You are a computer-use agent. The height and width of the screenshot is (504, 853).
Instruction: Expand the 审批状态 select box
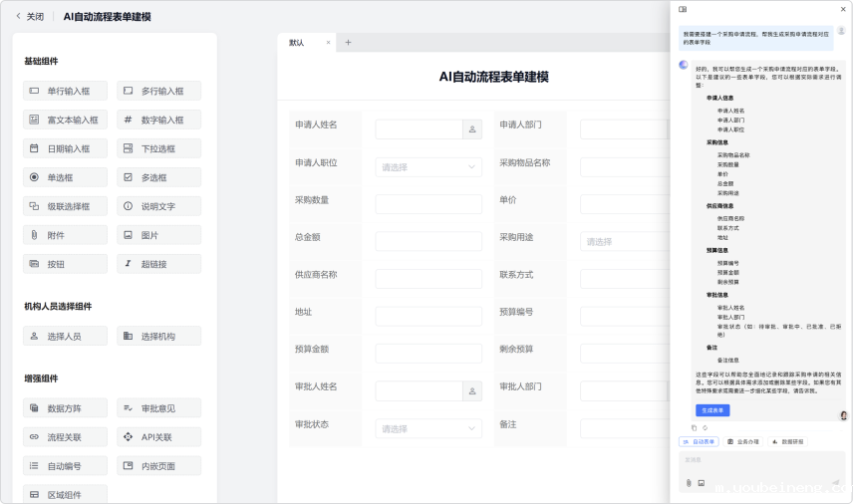tap(428, 429)
